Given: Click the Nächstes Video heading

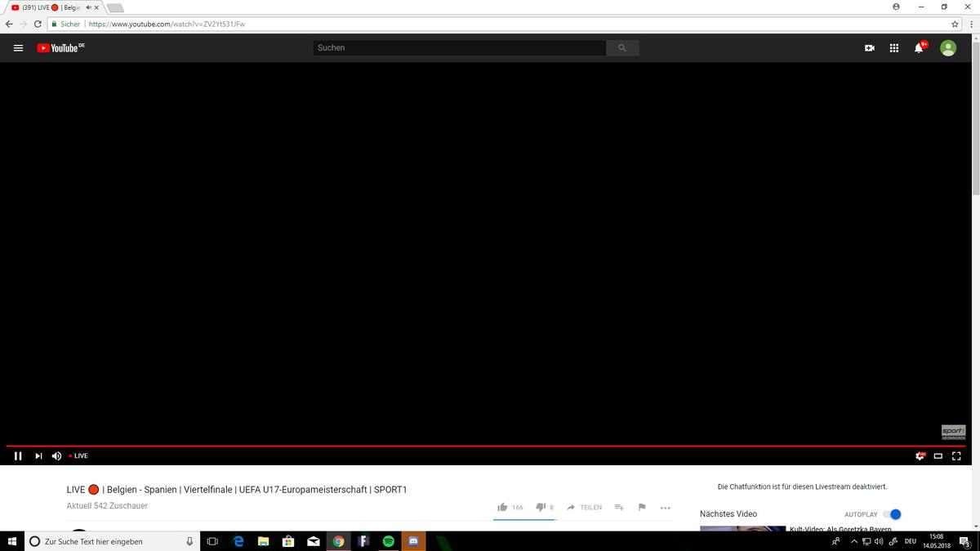Looking at the screenshot, I should pos(728,514).
